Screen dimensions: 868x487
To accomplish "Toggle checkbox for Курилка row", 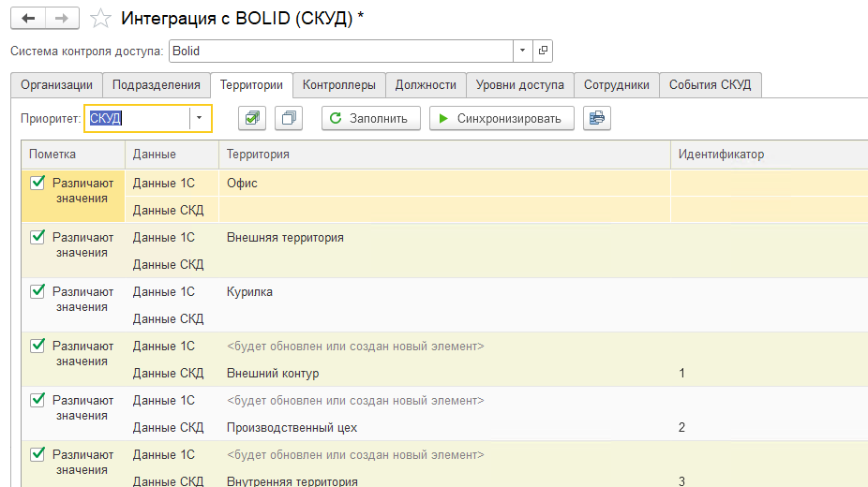I will pos(38,292).
